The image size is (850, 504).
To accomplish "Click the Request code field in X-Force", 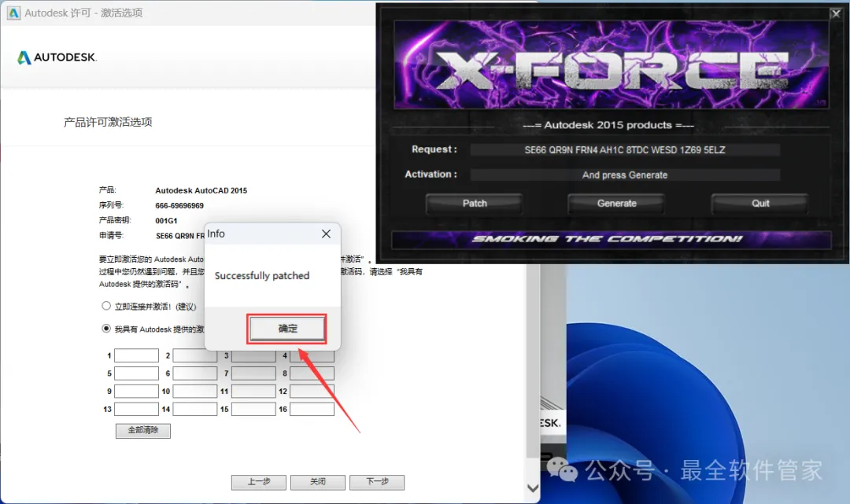I will pos(624,150).
